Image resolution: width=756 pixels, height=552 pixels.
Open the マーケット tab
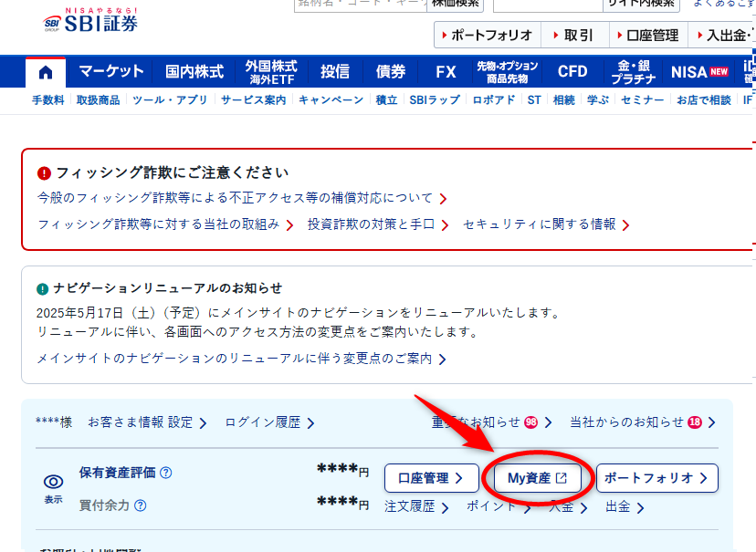[110, 72]
